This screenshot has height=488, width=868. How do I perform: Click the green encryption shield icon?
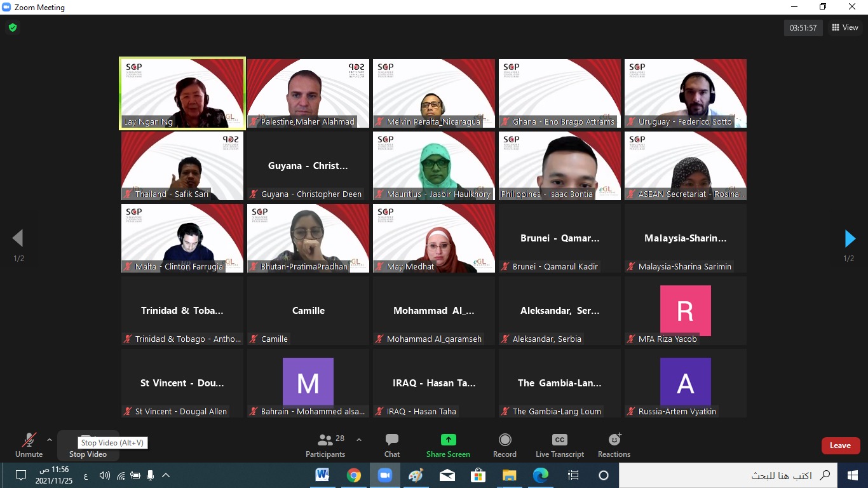tap(12, 28)
